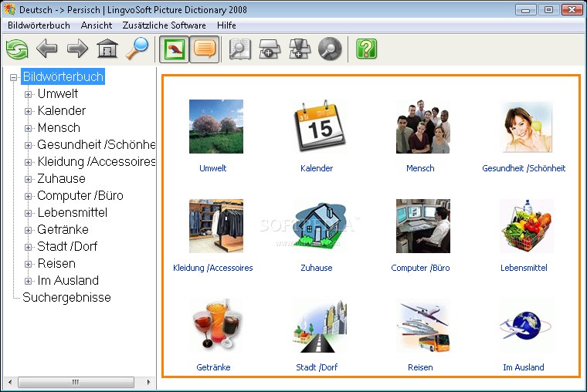Screen dimensions: 587x392
Task: Expand the Im Ausland tree node
Action: [28, 281]
